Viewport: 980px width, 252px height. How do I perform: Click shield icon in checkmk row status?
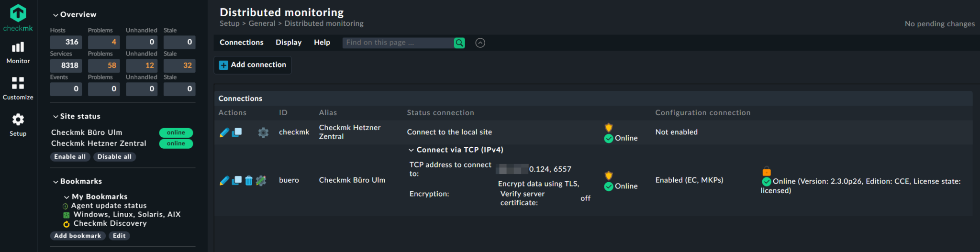point(609,127)
